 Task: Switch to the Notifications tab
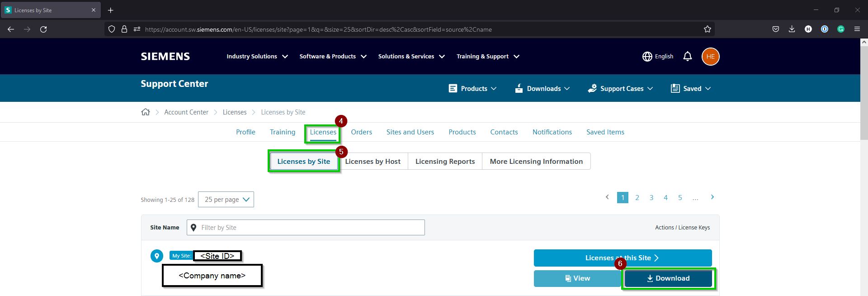point(552,132)
